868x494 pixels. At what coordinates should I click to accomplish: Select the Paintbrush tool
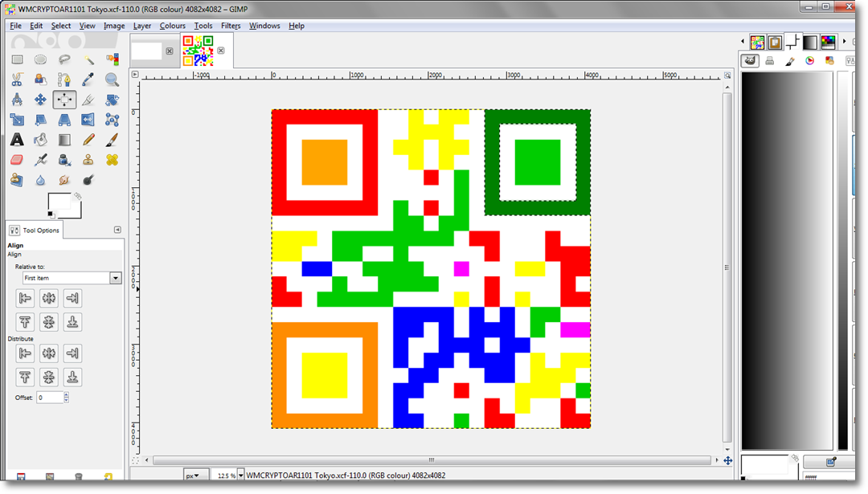[112, 140]
